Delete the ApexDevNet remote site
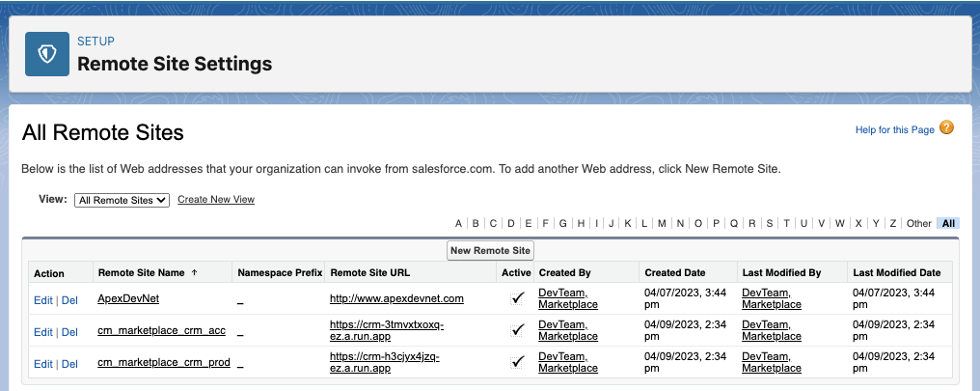The image size is (980, 391). coord(70,300)
